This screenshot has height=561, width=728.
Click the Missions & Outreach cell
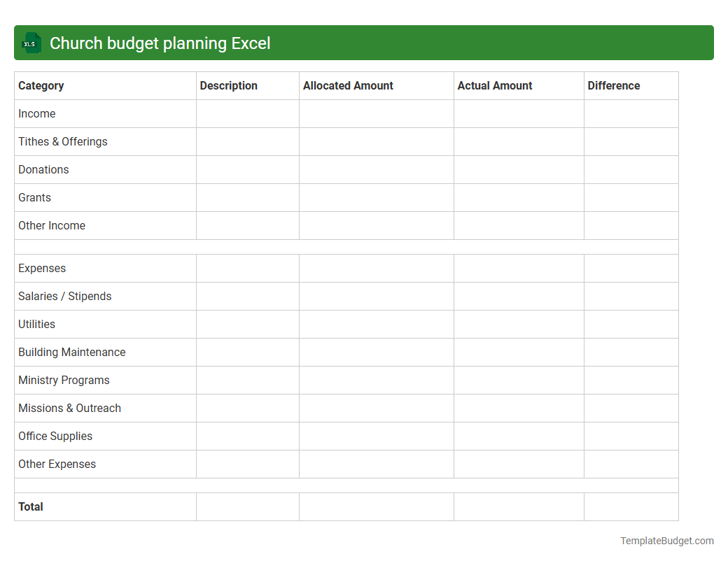point(69,408)
